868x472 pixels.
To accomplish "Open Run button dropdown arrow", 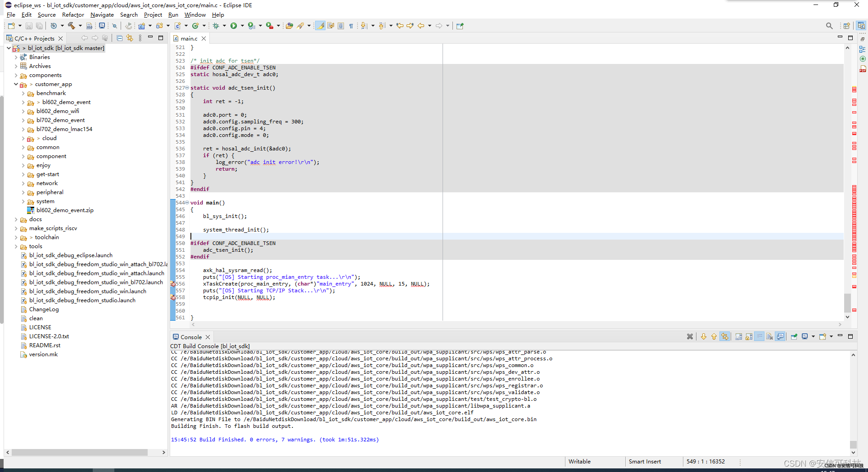I will (x=242, y=26).
